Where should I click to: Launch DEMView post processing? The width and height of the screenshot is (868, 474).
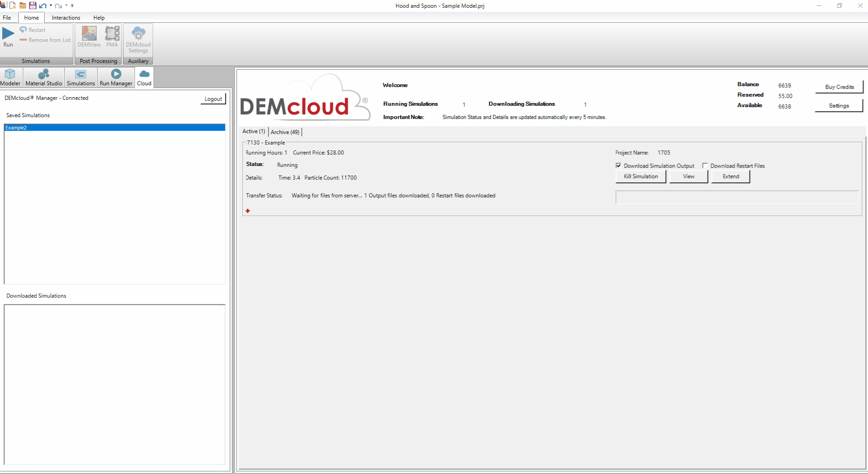89,36
